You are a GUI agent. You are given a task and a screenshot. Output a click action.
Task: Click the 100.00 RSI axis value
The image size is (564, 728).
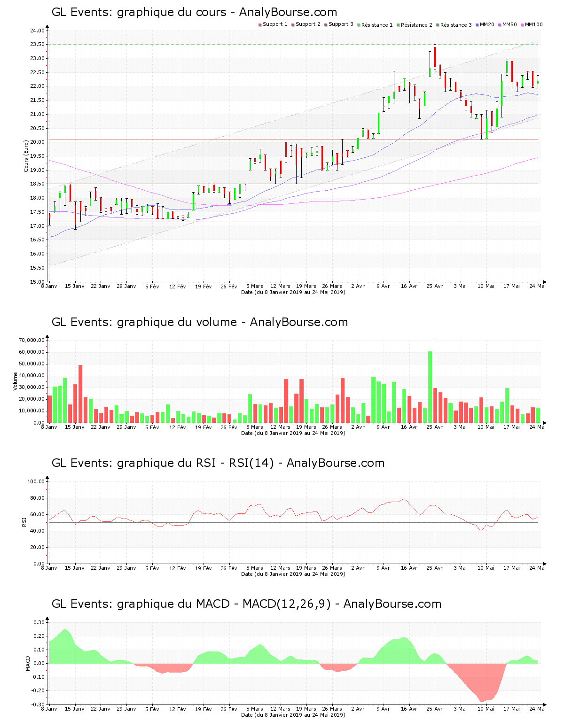click(x=36, y=481)
